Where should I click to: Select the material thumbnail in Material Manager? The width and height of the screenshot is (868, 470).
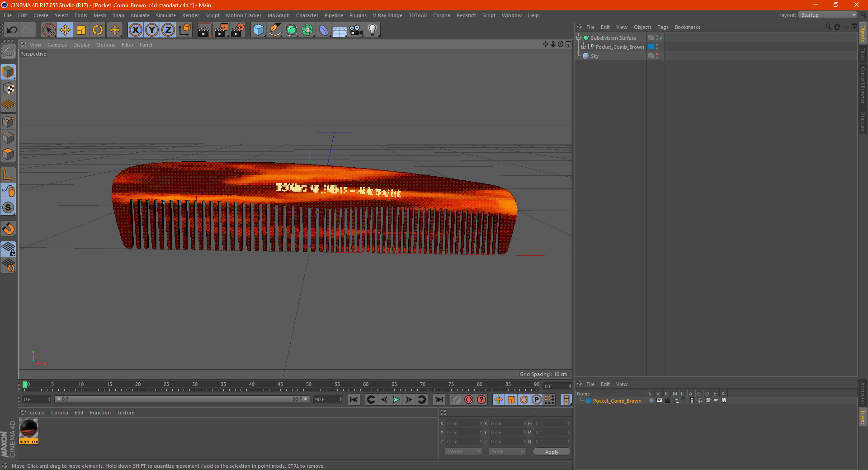point(29,428)
